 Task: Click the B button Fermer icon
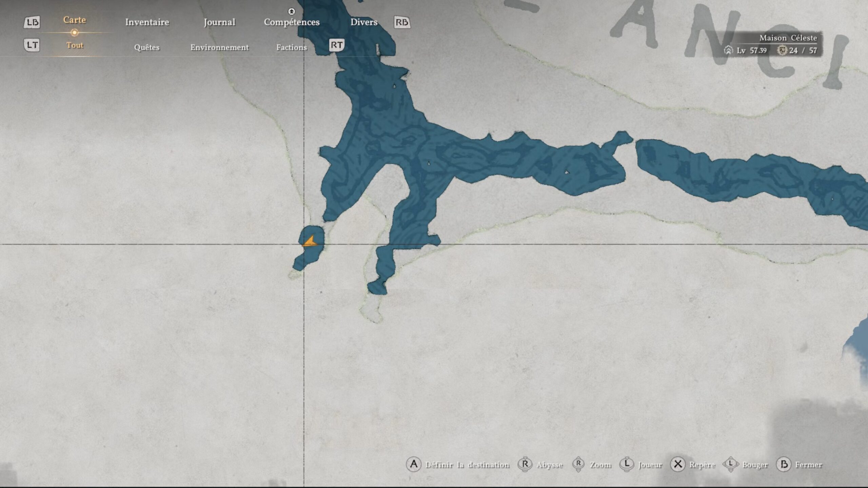coord(784,464)
